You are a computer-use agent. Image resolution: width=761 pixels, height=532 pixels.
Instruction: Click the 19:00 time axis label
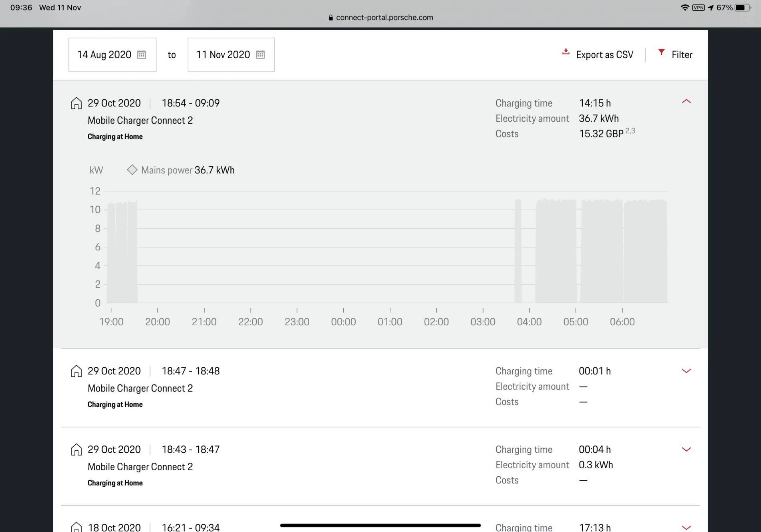pyautogui.click(x=111, y=322)
